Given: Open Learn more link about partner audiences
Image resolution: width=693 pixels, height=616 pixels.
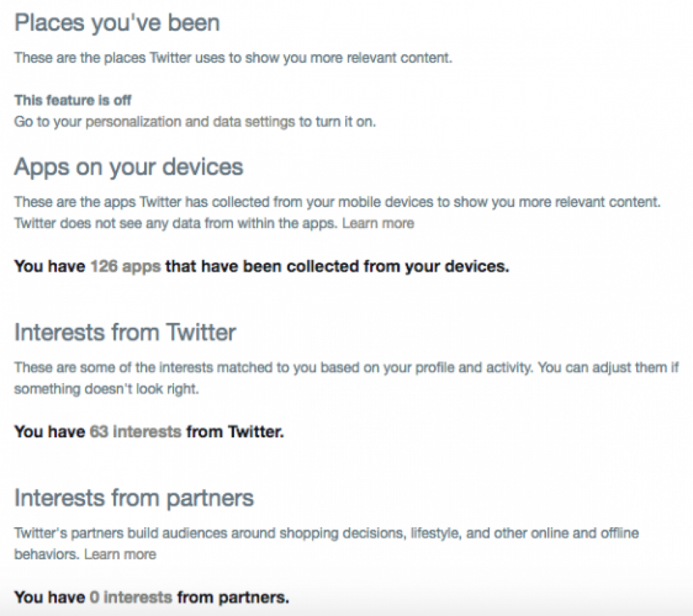Looking at the screenshot, I should coord(120,554).
